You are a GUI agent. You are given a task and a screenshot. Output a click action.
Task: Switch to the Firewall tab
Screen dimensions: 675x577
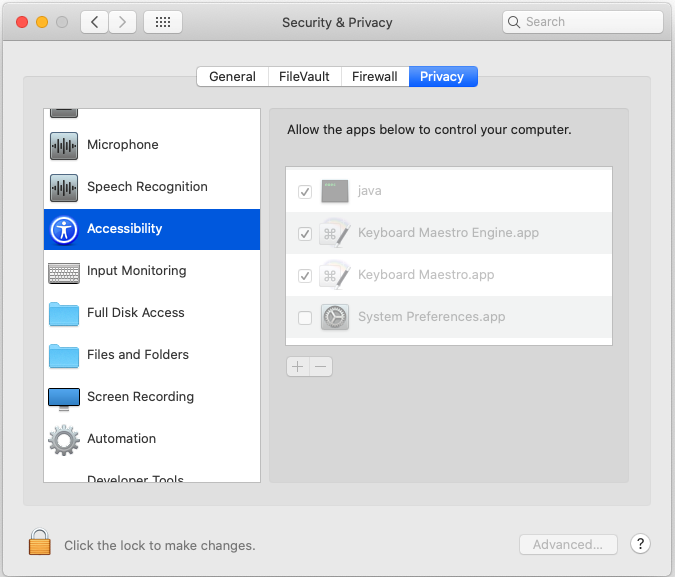click(x=375, y=76)
